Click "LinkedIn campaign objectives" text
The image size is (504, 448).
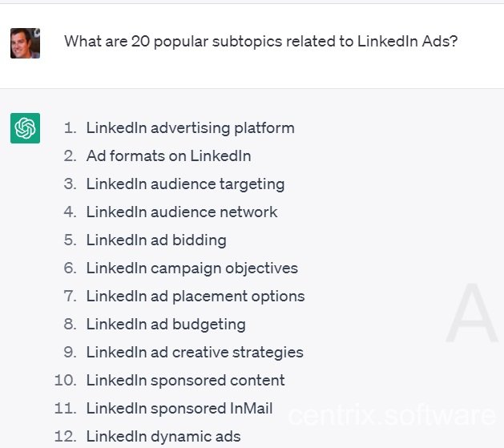click(x=192, y=268)
